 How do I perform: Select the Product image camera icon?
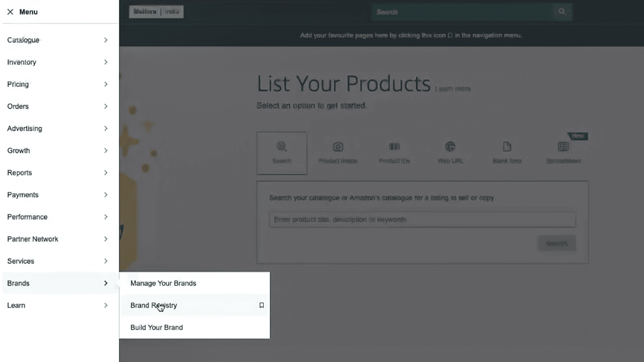(338, 147)
